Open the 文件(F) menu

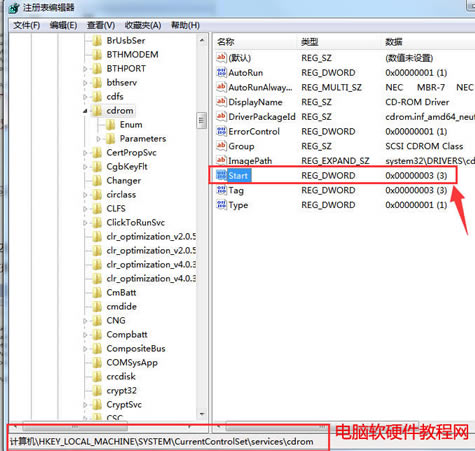[x=27, y=25]
